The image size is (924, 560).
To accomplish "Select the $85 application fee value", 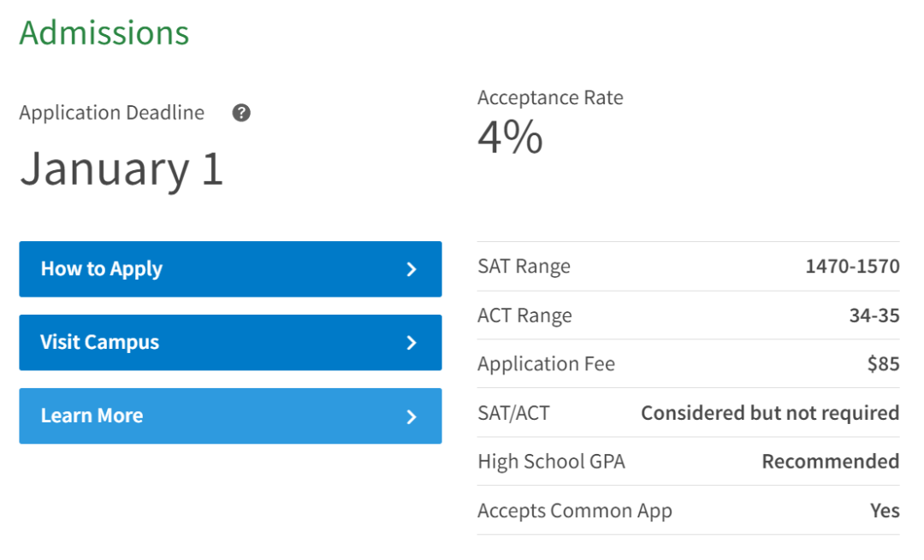I will (x=883, y=364).
